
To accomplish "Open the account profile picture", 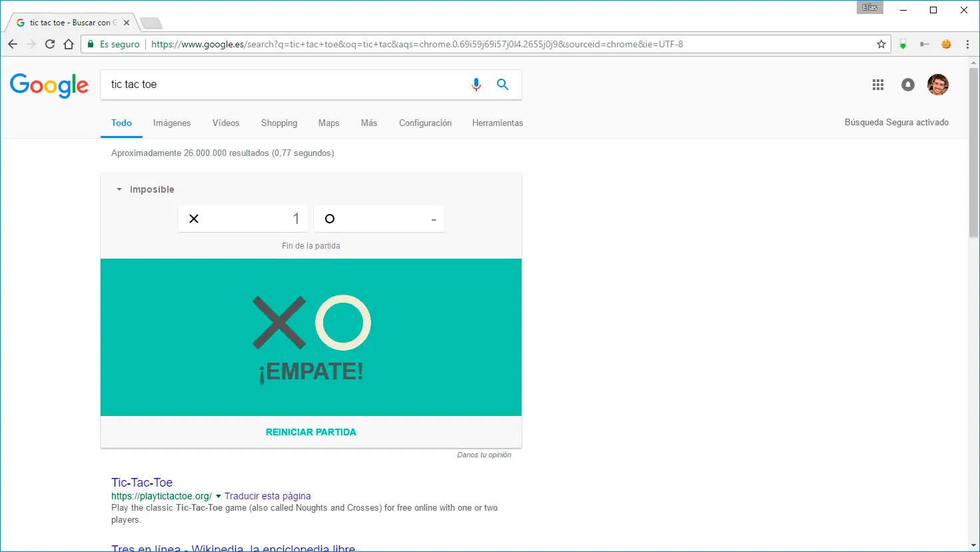I will pyautogui.click(x=938, y=85).
